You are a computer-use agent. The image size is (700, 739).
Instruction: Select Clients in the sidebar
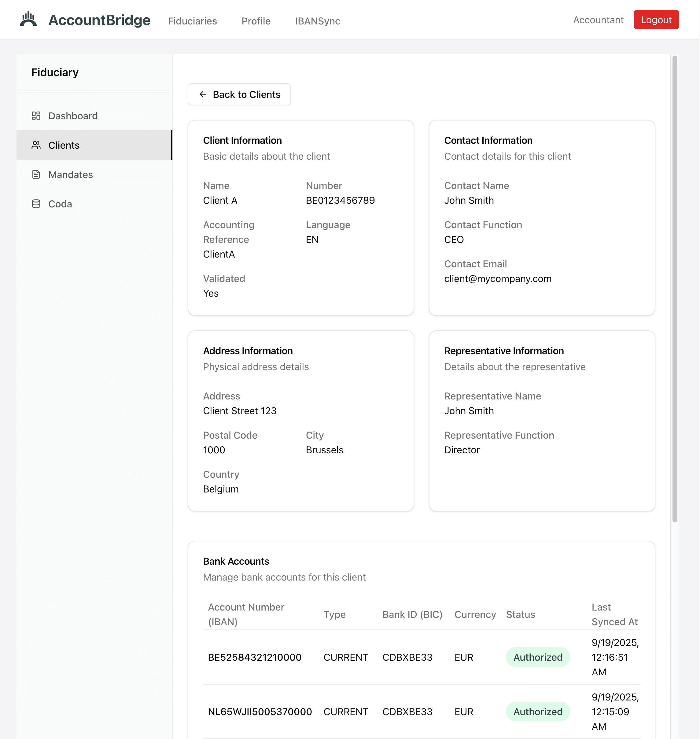[x=94, y=145]
